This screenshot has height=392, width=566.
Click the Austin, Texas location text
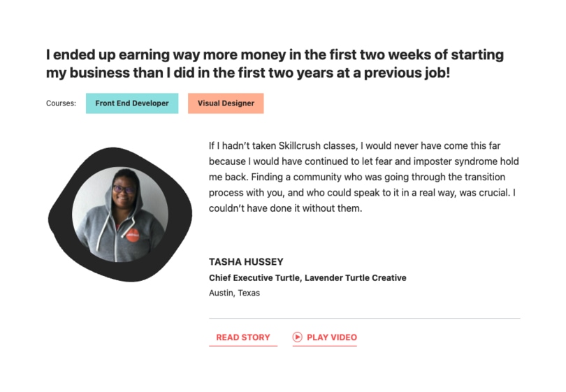[234, 293]
